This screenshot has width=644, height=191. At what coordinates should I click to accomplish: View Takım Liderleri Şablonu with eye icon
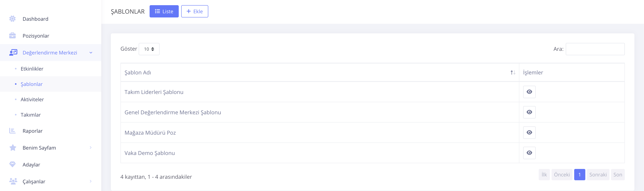(x=529, y=92)
